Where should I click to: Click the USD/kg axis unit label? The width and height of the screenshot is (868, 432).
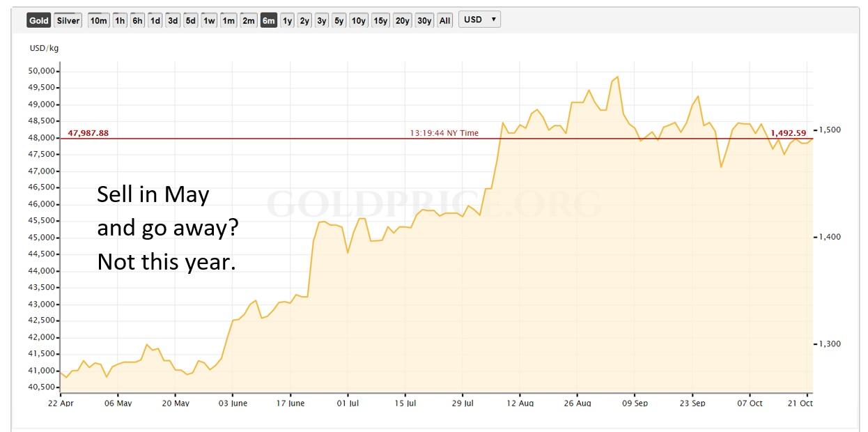coord(44,48)
